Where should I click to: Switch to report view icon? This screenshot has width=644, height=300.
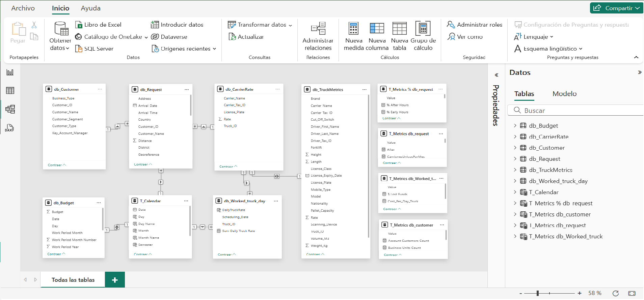[10, 72]
